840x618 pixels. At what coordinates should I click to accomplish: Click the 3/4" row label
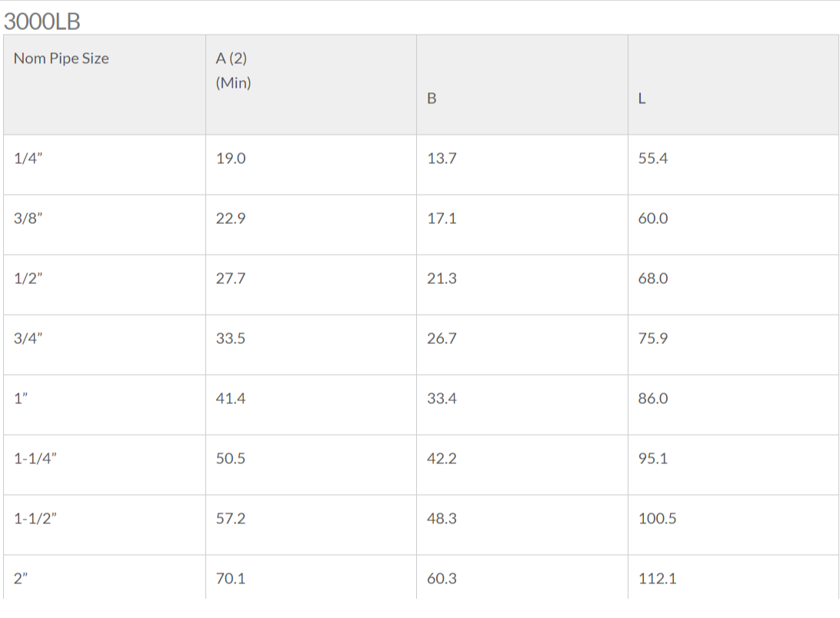coord(28,339)
